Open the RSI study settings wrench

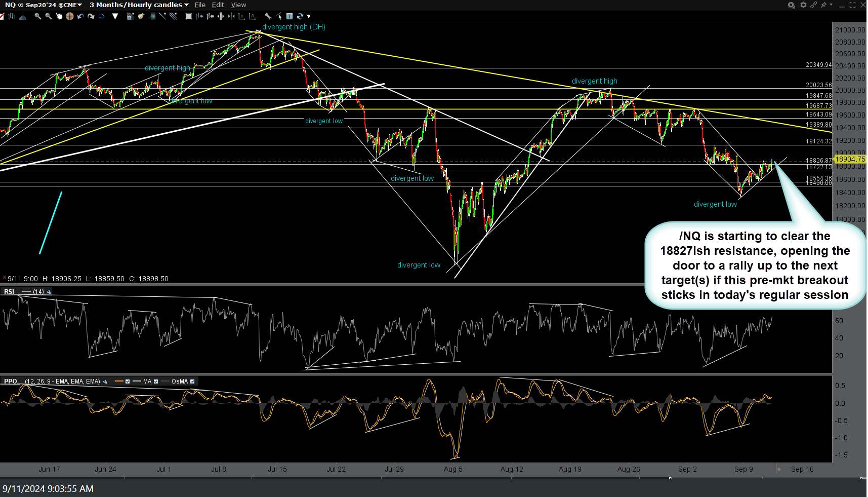coord(48,292)
